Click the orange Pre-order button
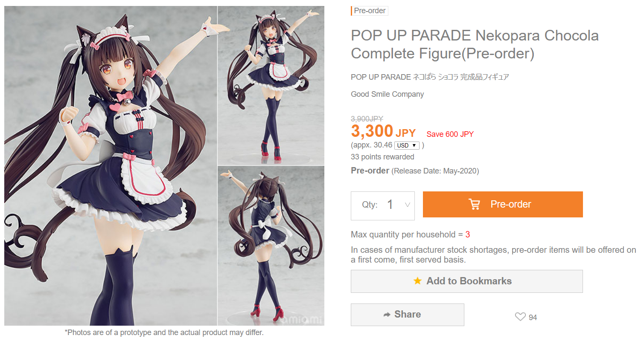This screenshot has width=644, height=344. (503, 204)
